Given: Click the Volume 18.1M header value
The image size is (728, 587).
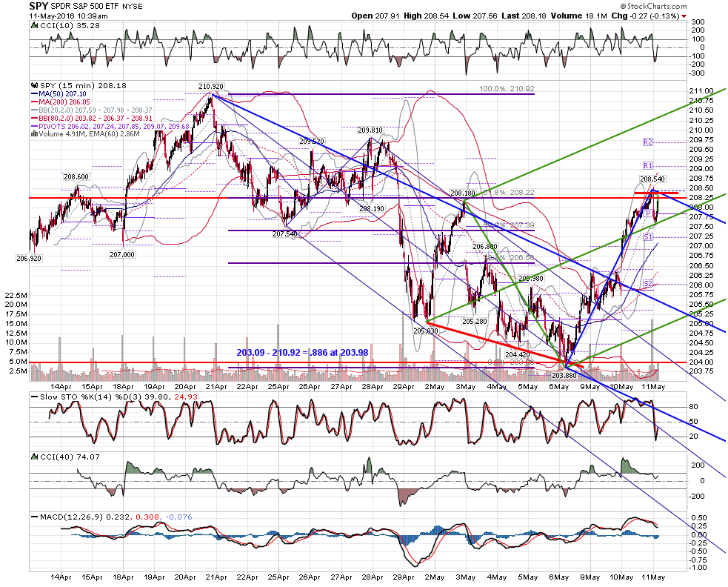Looking at the screenshot, I should 579,16.
